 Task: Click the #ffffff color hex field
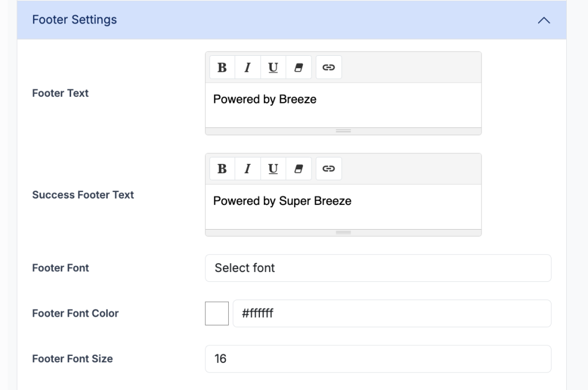[392, 314]
